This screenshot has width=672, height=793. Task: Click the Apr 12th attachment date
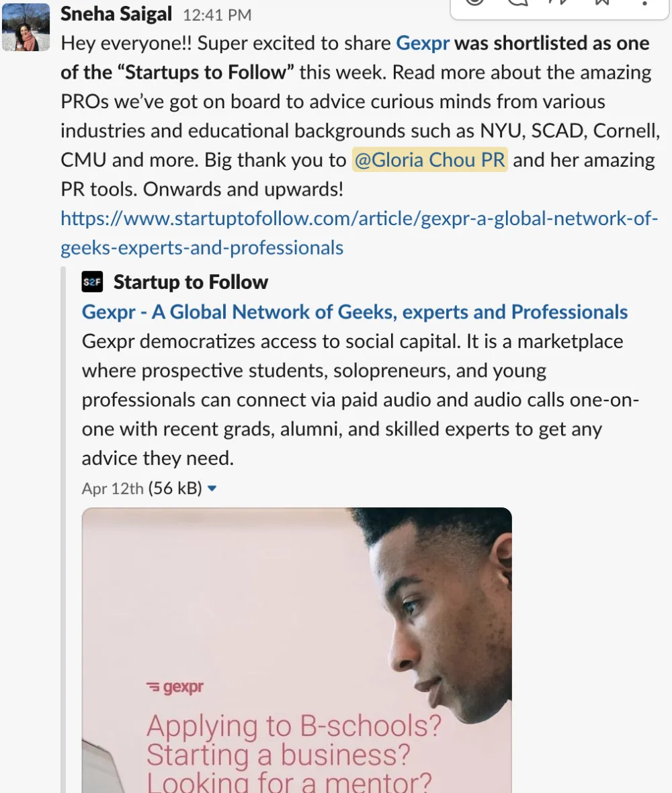[113, 489]
